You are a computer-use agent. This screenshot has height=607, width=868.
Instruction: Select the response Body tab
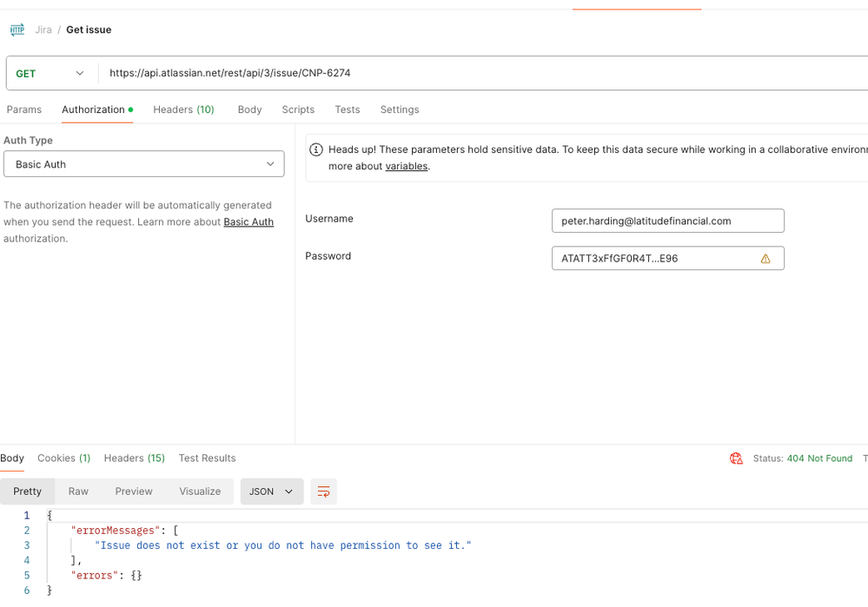click(x=11, y=459)
